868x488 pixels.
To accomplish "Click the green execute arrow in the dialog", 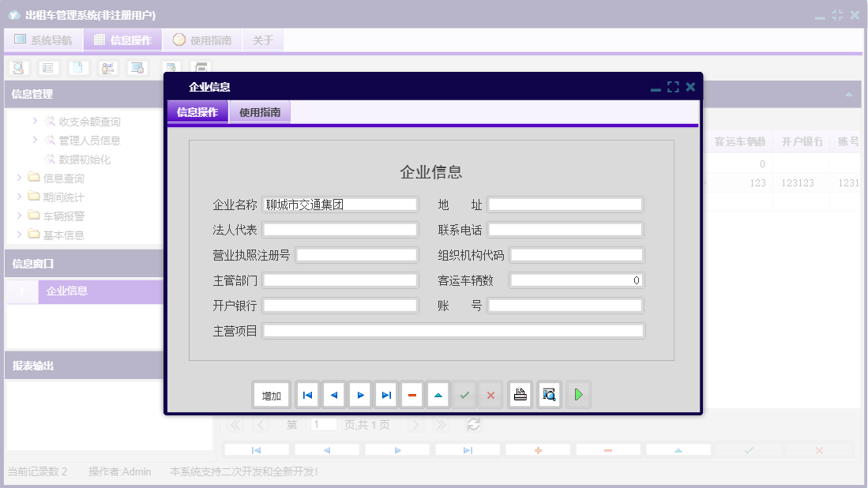I will (578, 394).
